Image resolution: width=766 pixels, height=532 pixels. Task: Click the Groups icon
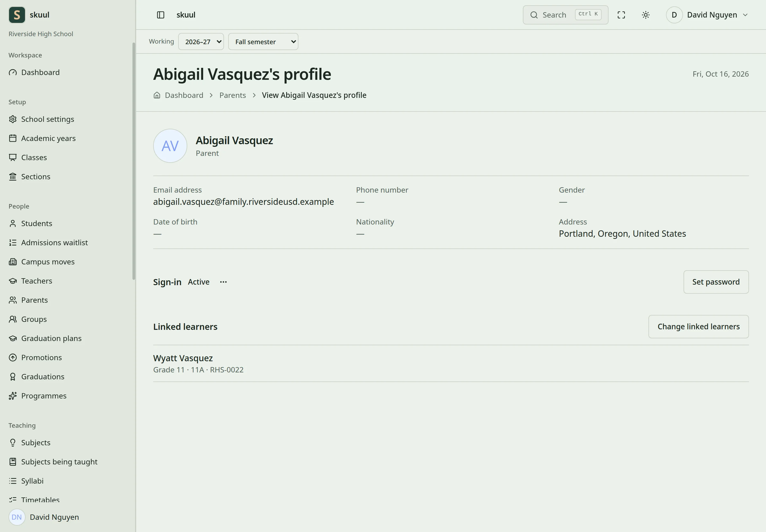13,319
